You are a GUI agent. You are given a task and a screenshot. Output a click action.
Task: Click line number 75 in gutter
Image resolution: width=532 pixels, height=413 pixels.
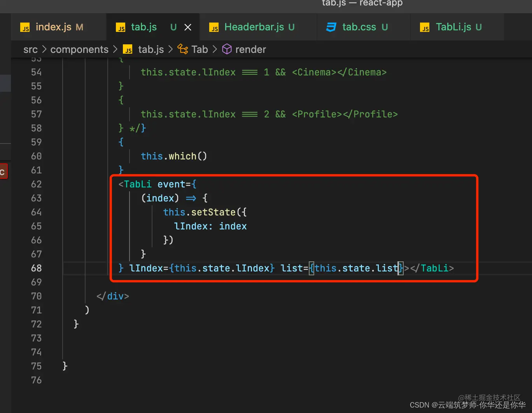click(36, 366)
